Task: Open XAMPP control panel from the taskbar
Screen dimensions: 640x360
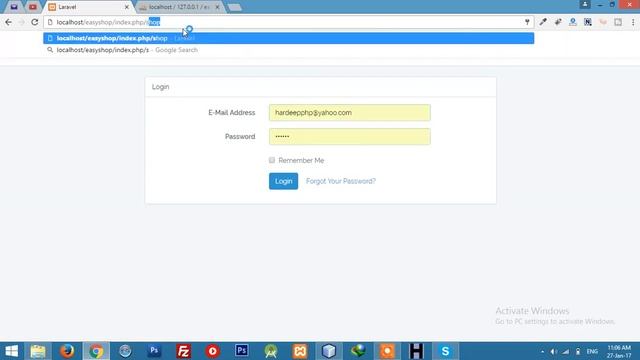Action: tap(300, 351)
